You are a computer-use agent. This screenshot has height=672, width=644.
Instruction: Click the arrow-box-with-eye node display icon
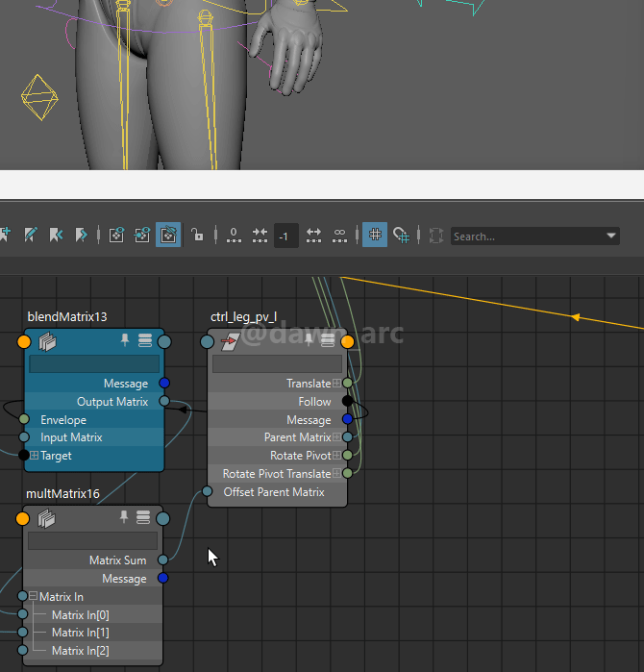142,235
